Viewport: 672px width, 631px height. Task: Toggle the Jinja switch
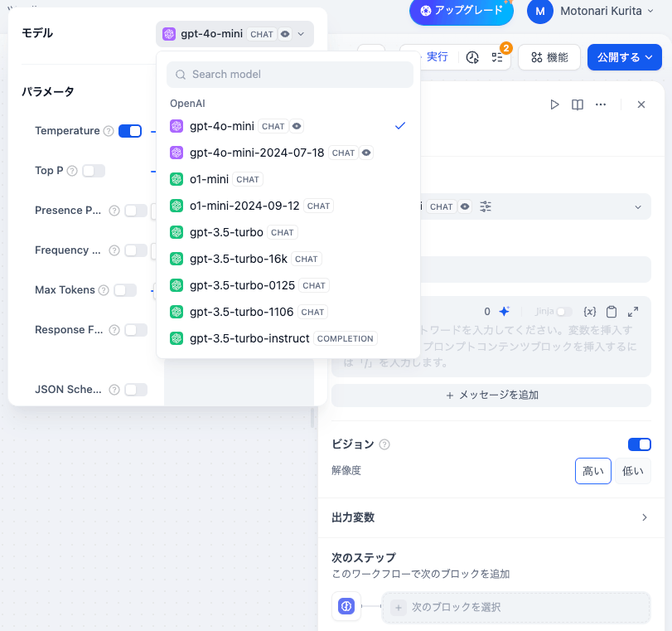[x=564, y=312]
